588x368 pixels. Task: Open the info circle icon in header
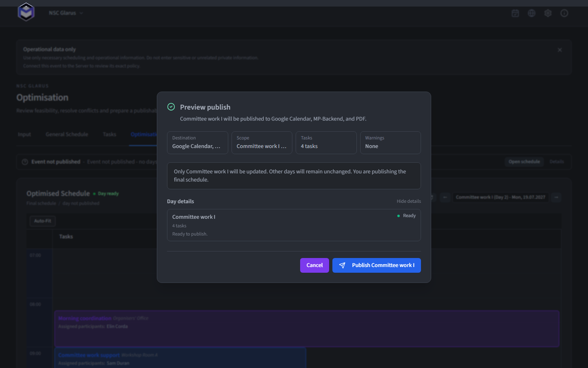(564, 13)
